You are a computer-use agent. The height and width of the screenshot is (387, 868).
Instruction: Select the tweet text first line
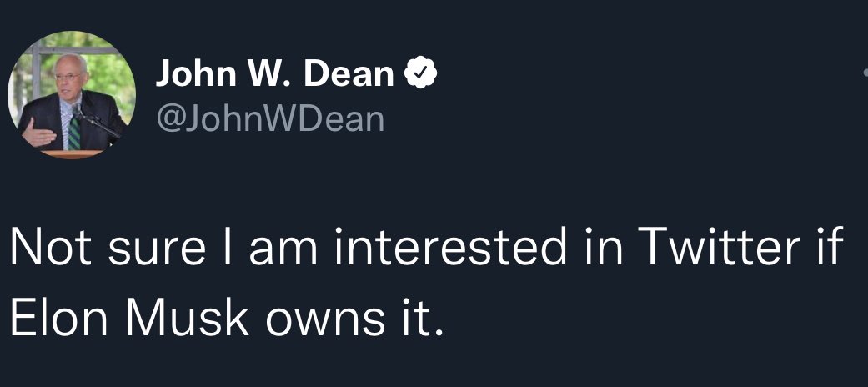click(x=426, y=246)
